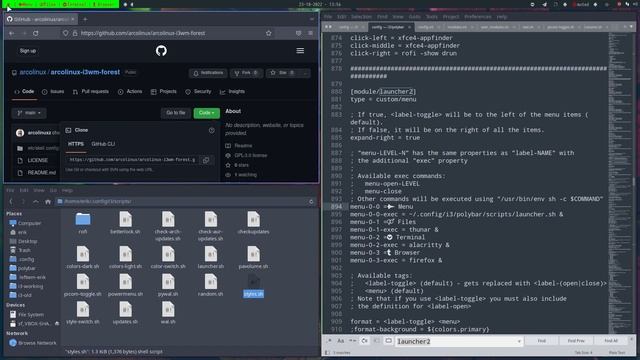Select the colors-dark.sh file
Image resolution: width=640 pixels, height=360 pixels.
click(x=82, y=258)
